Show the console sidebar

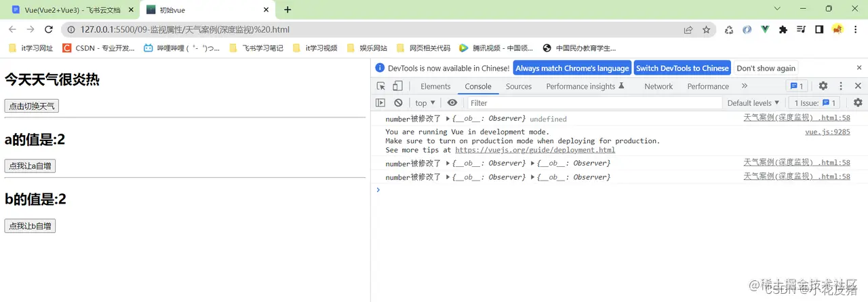pyautogui.click(x=380, y=103)
